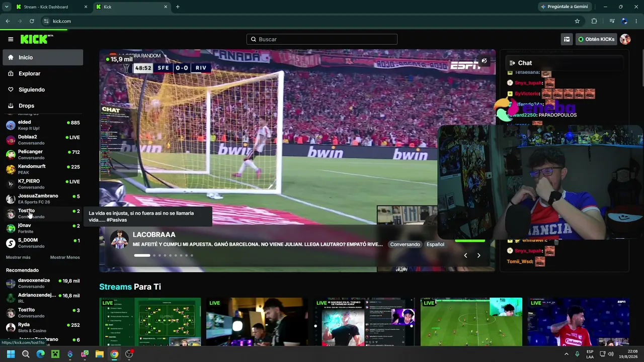
Task: Expand the list with Mostrar más
Action: [x=18, y=257]
